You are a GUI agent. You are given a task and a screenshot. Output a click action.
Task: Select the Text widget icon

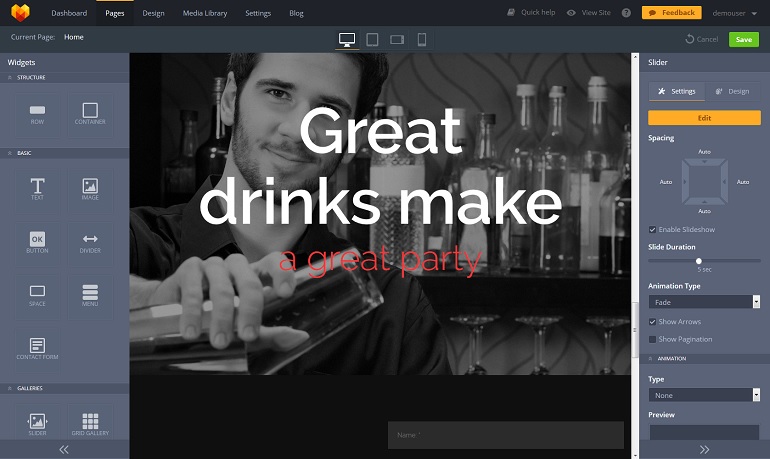pos(37,187)
